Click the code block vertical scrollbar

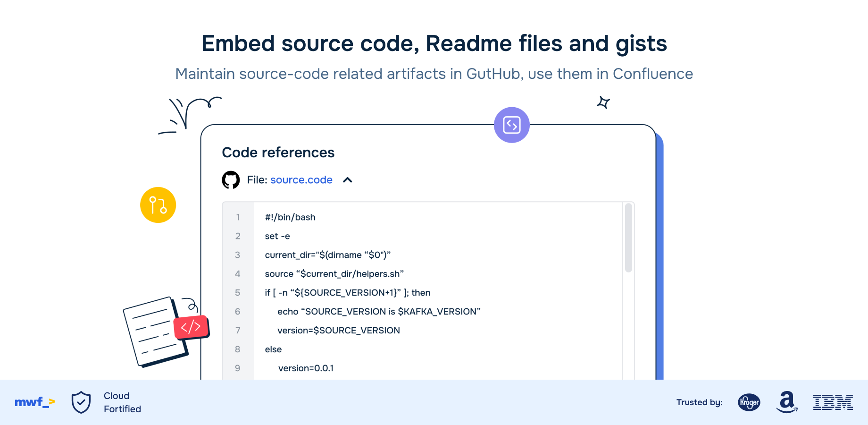point(628,238)
